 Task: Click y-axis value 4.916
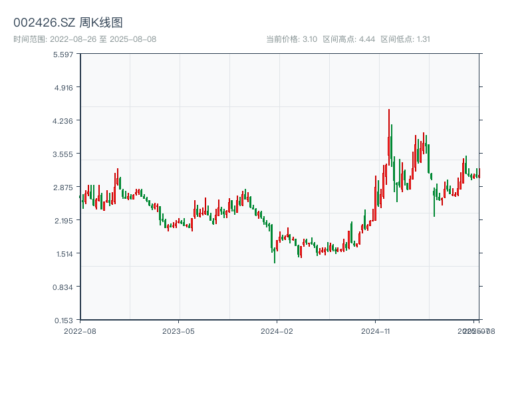63,88
